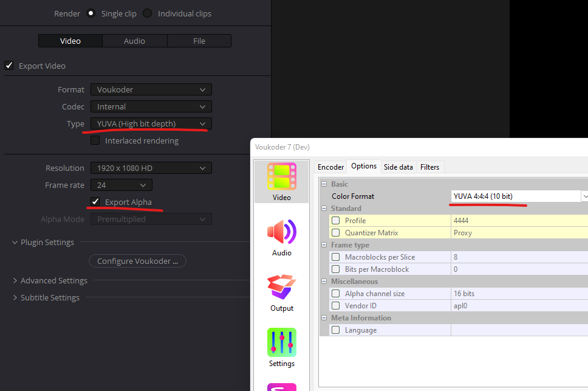The height and width of the screenshot is (391, 588).
Task: Click the Configure Voukoder button
Action: [137, 261]
